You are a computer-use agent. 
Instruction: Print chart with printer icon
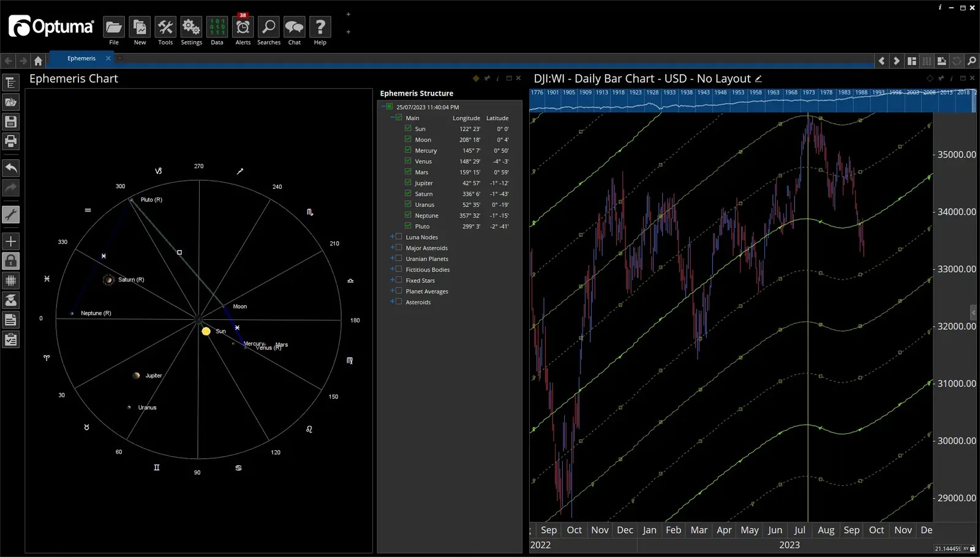10,142
